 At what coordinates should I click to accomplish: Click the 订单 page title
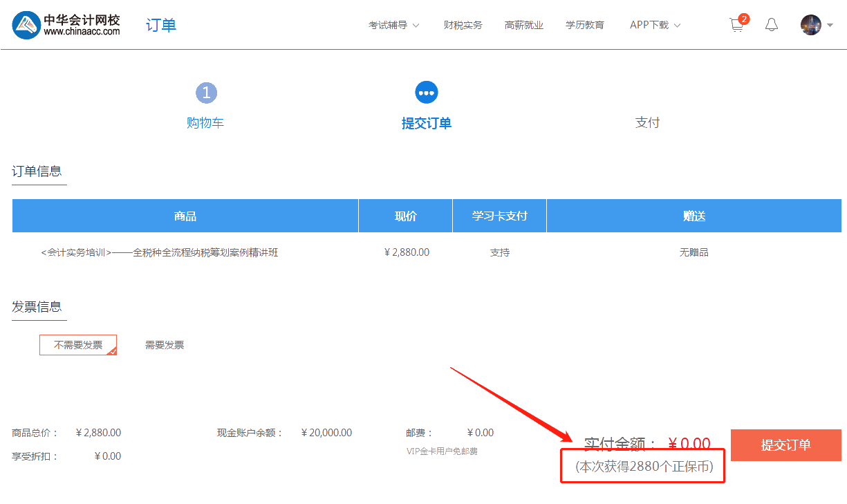161,26
